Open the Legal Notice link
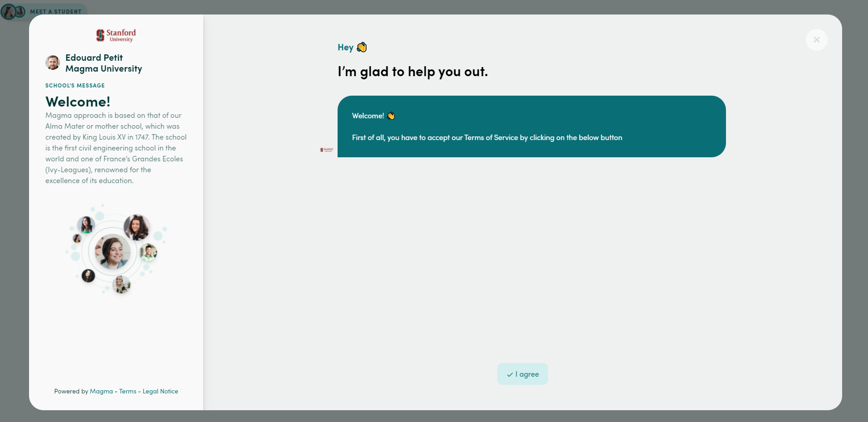The image size is (868, 422). 160,391
